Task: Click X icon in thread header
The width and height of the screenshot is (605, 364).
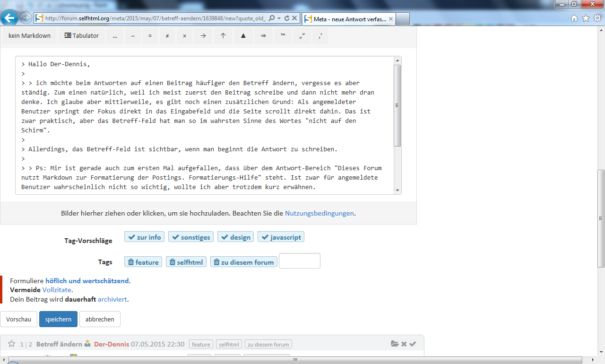Action: click(404, 344)
